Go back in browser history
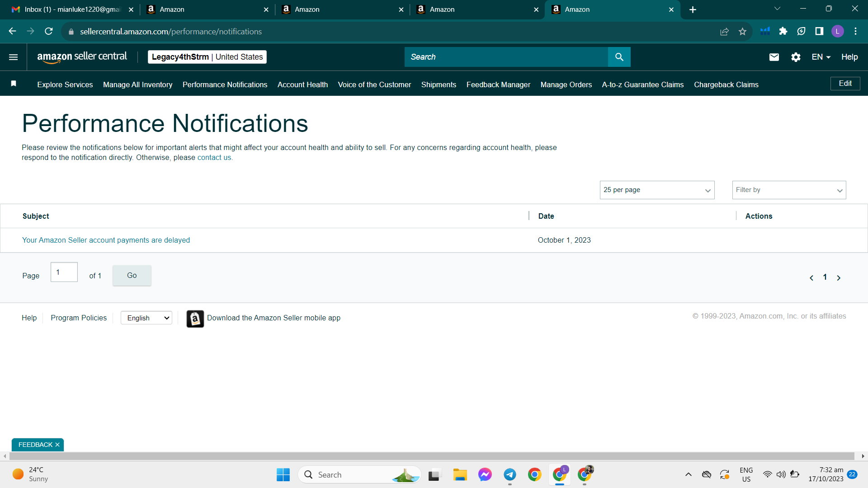Viewport: 868px width, 488px height. click(x=13, y=31)
